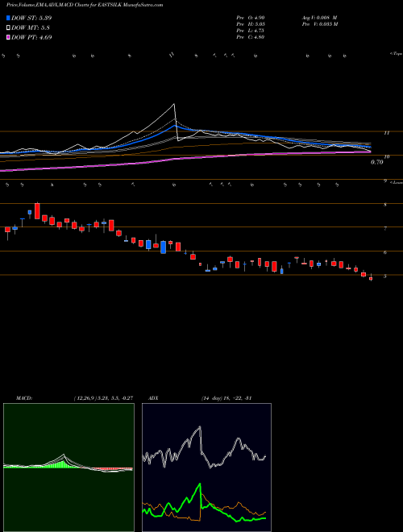Click the white DOW MT legend swatch

[x=8, y=28]
